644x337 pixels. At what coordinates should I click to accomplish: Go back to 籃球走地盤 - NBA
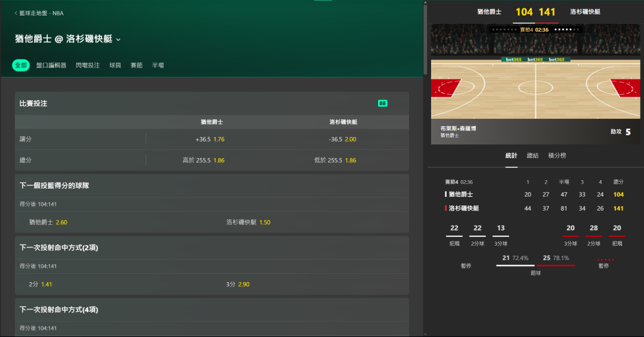[x=39, y=13]
